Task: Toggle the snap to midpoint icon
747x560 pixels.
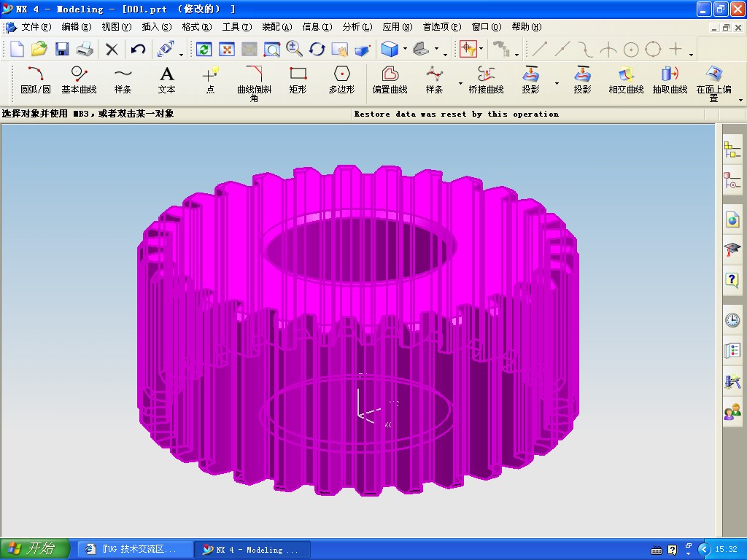Action: click(x=562, y=49)
